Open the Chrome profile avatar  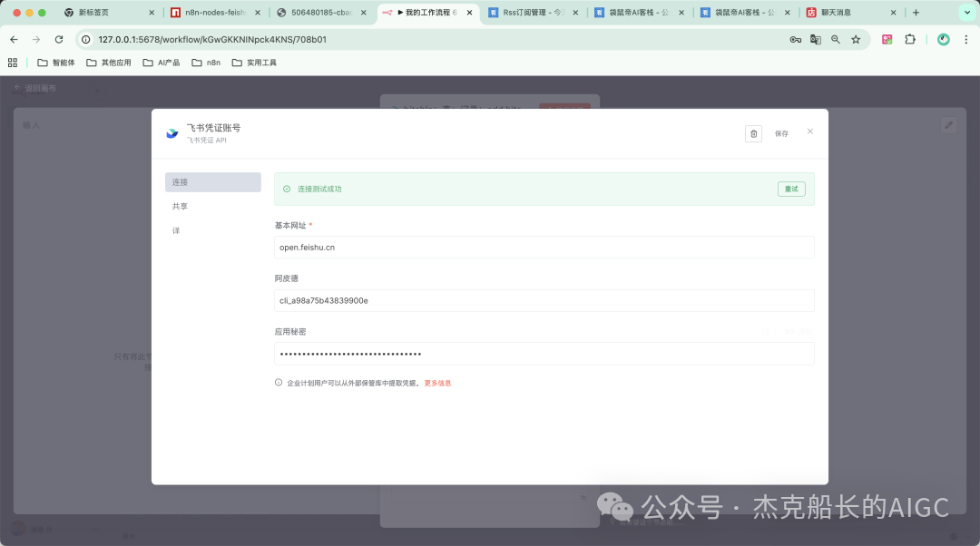click(x=943, y=39)
